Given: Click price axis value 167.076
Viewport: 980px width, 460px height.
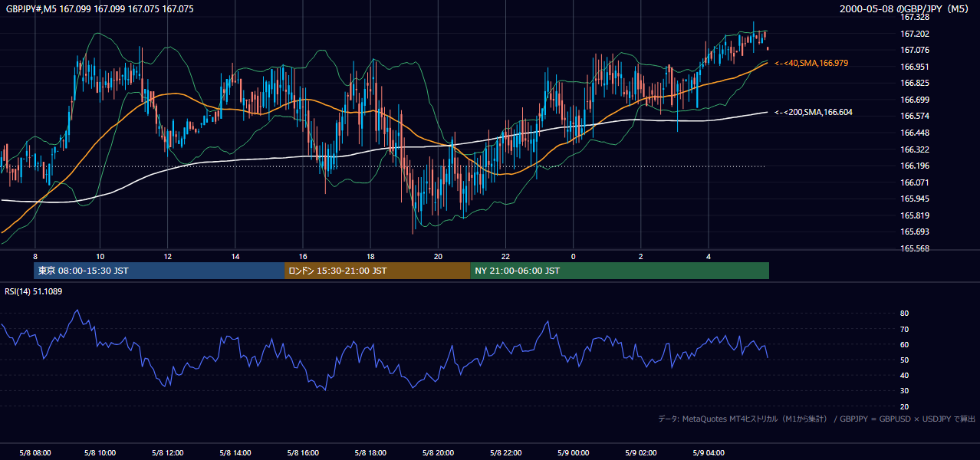Looking at the screenshot, I should 915,50.
